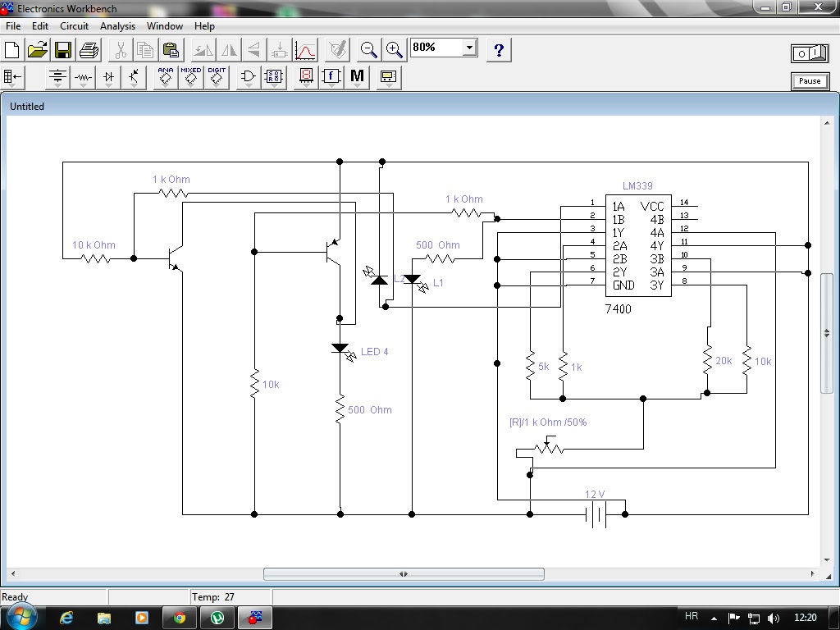Create a new circuit file
Viewport: 840px width, 630px height.
11,50
